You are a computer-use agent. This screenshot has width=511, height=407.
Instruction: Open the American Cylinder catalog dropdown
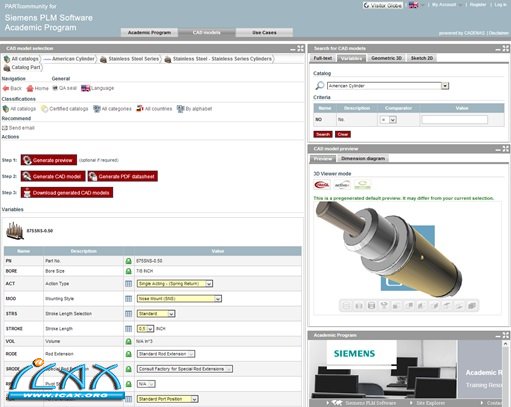pyautogui.click(x=388, y=86)
